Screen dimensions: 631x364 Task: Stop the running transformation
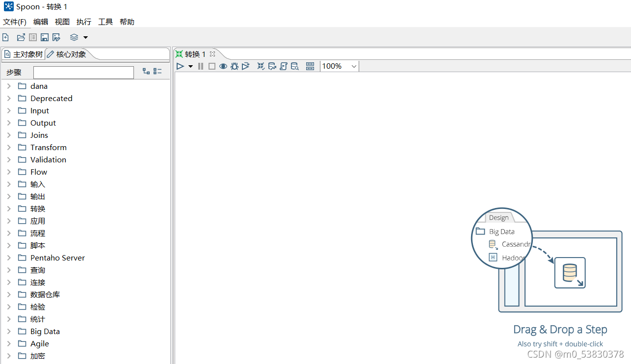click(x=212, y=66)
